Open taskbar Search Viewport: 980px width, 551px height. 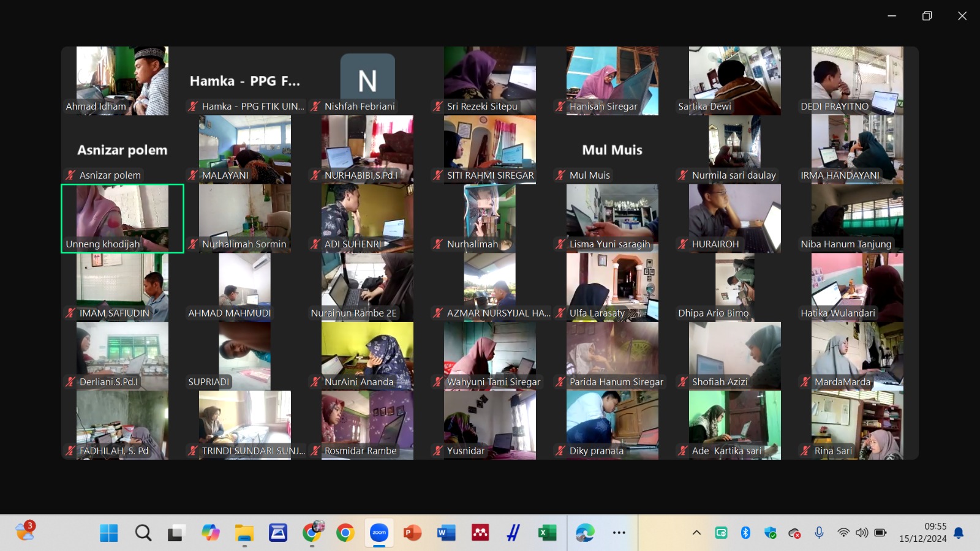tap(143, 533)
